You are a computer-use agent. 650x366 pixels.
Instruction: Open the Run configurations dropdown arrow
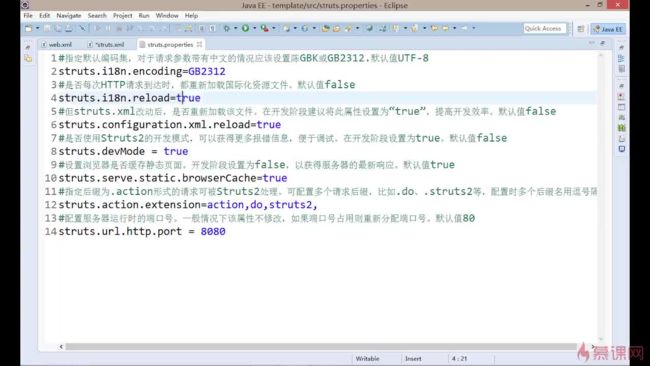pyautogui.click(x=254, y=29)
